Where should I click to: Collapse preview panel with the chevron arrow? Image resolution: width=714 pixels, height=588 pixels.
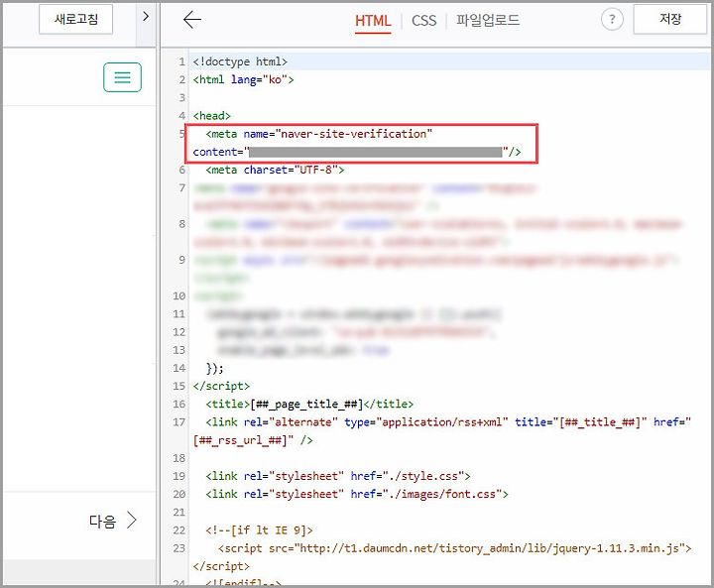click(146, 17)
